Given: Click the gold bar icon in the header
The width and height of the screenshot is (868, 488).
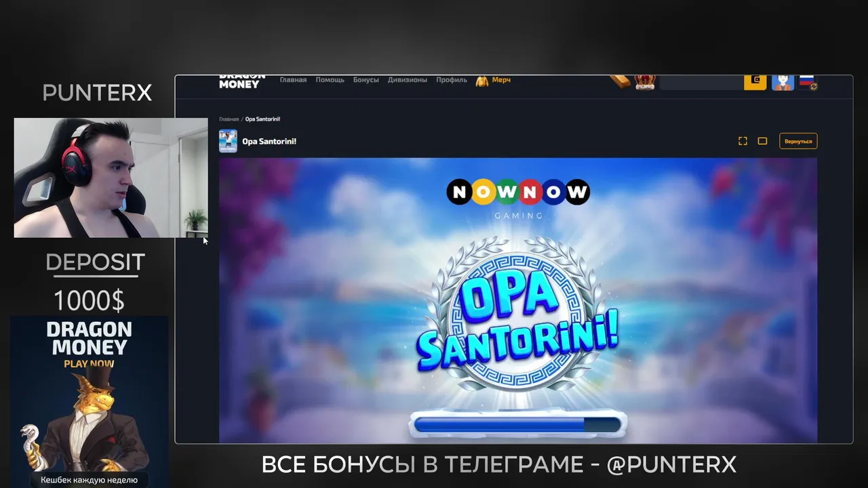Looking at the screenshot, I should click(620, 81).
